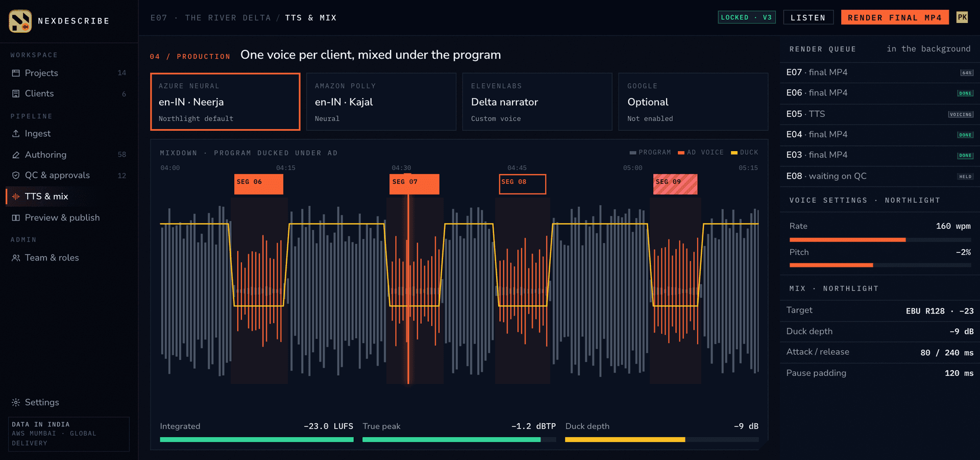Open the PK user avatar
This screenshot has width=980, height=460.
962,17
